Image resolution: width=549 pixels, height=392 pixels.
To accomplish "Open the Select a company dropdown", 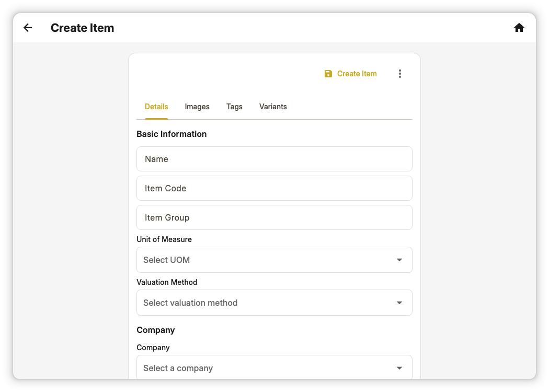I will [x=274, y=367].
